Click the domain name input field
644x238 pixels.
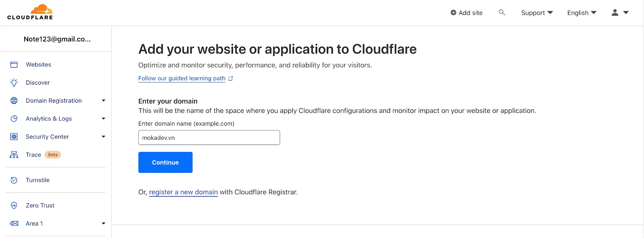209,138
